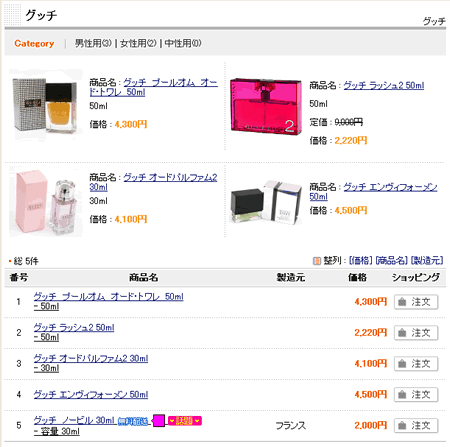
Task: Open the pink Rush 2 bottle thumbnail
Action: (x=266, y=106)
